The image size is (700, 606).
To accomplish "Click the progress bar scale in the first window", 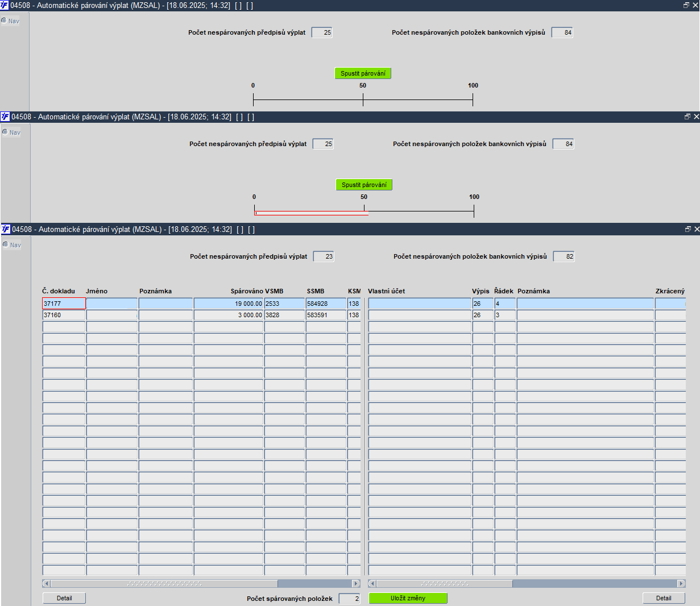I will (x=363, y=100).
